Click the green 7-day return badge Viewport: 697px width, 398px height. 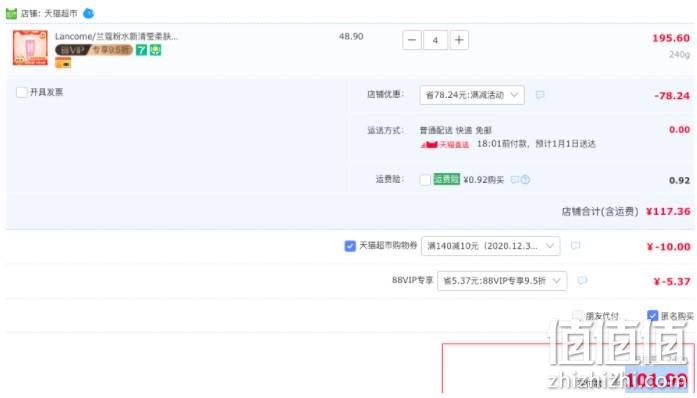(141, 50)
